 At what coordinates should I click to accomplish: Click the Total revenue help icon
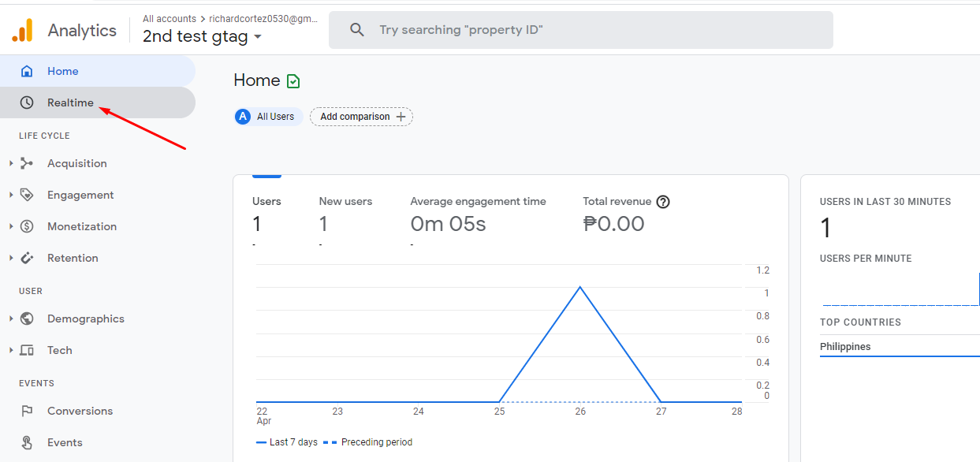[663, 202]
